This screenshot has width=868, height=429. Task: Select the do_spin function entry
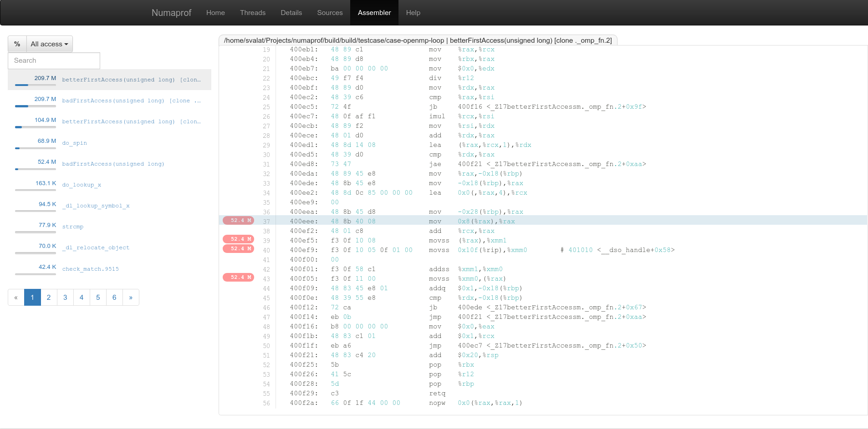tap(74, 143)
